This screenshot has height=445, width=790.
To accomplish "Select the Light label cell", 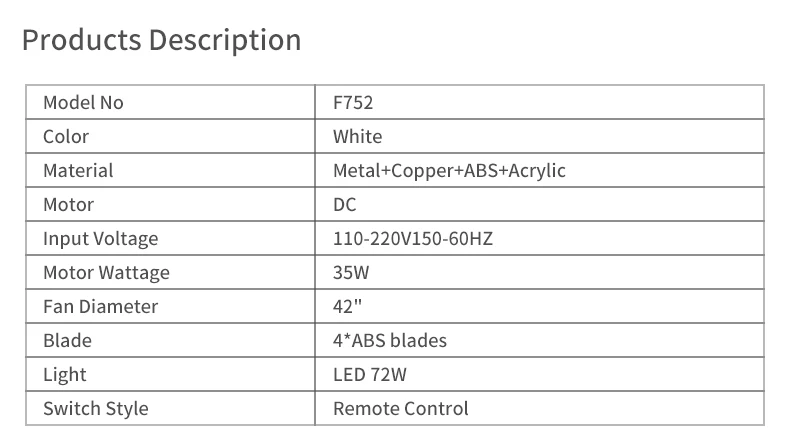I will tap(65, 374).
